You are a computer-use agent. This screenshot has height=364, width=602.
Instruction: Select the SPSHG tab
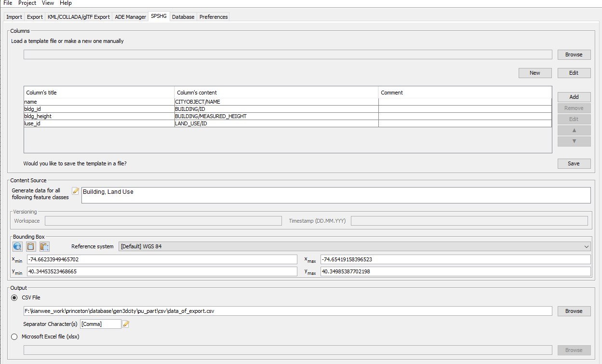(x=159, y=16)
